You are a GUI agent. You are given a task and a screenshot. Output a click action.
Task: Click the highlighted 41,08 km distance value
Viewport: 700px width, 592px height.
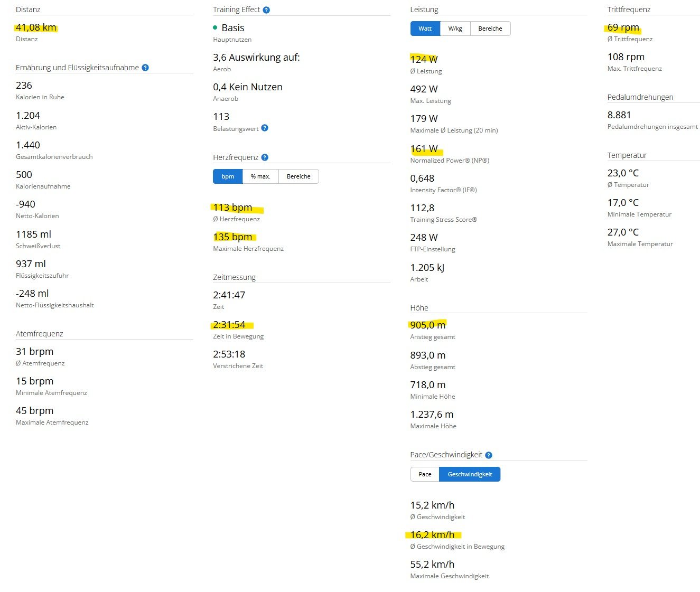click(36, 27)
